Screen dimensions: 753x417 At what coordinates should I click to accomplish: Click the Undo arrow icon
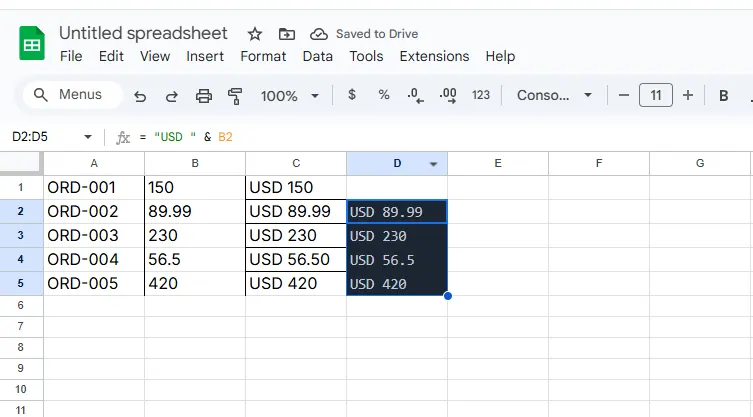[140, 96]
